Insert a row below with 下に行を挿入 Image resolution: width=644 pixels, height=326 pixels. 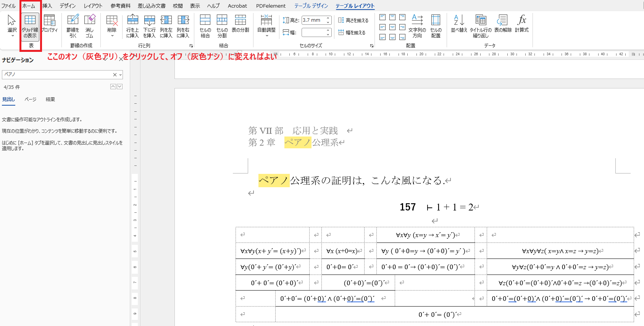pos(149,26)
